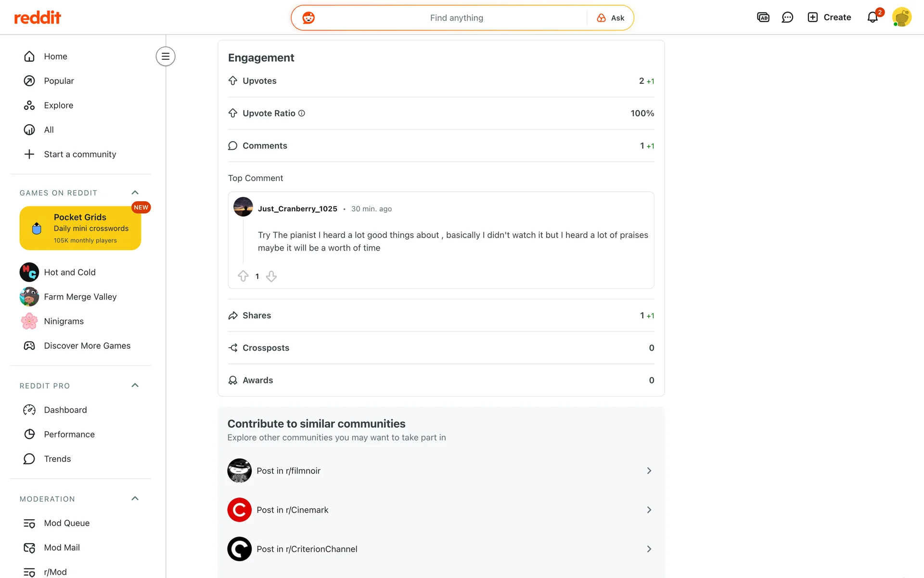Downvote the top comment
The image size is (924, 578).
[x=271, y=276]
